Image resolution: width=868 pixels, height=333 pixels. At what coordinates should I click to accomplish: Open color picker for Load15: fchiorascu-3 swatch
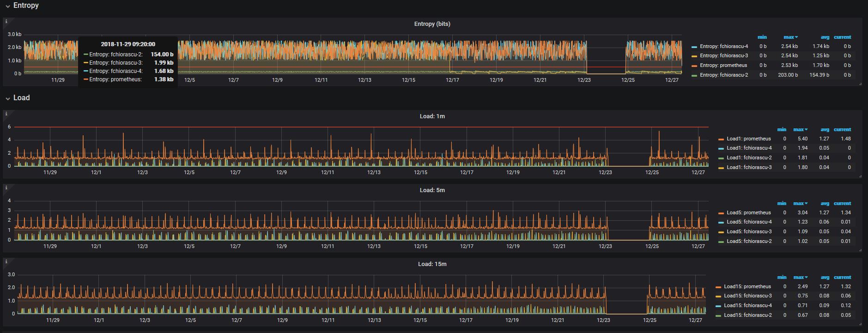click(718, 297)
